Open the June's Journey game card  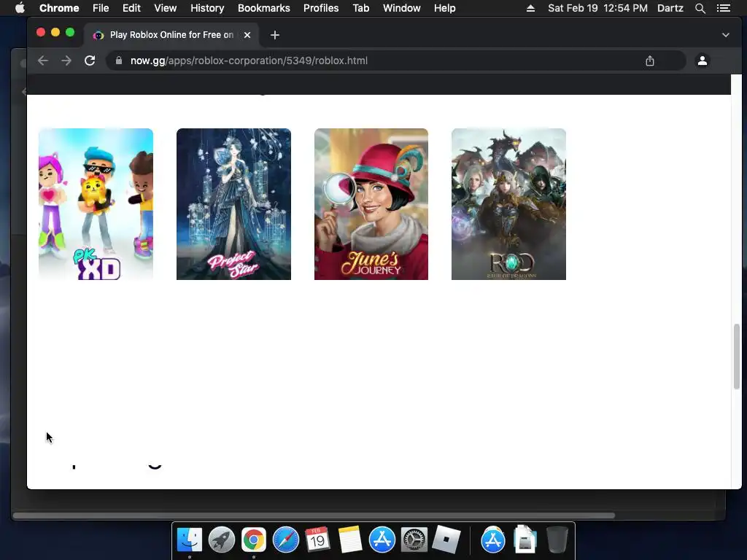[x=371, y=204]
